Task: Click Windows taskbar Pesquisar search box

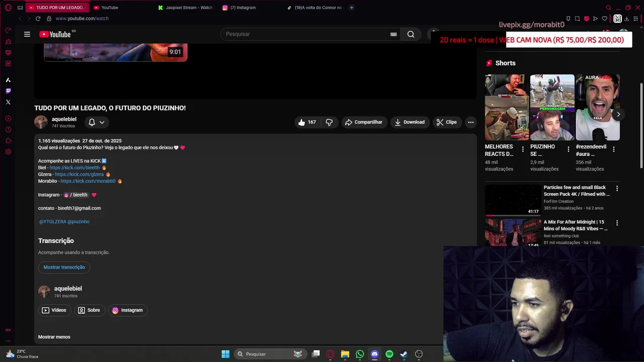Action: click(270, 354)
